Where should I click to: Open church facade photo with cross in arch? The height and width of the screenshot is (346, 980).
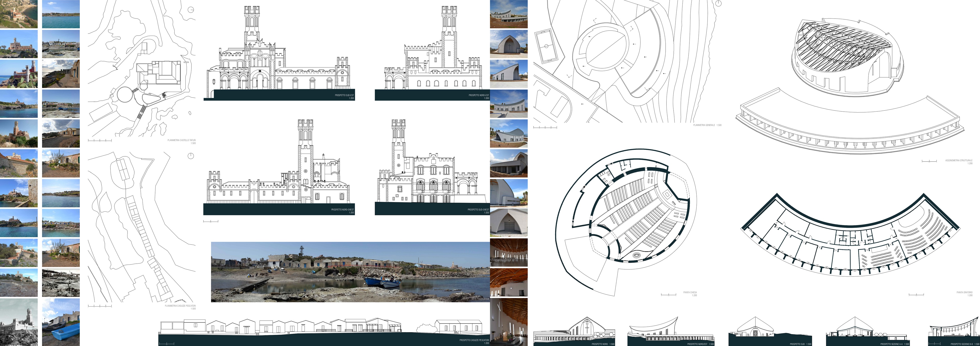[509, 44]
